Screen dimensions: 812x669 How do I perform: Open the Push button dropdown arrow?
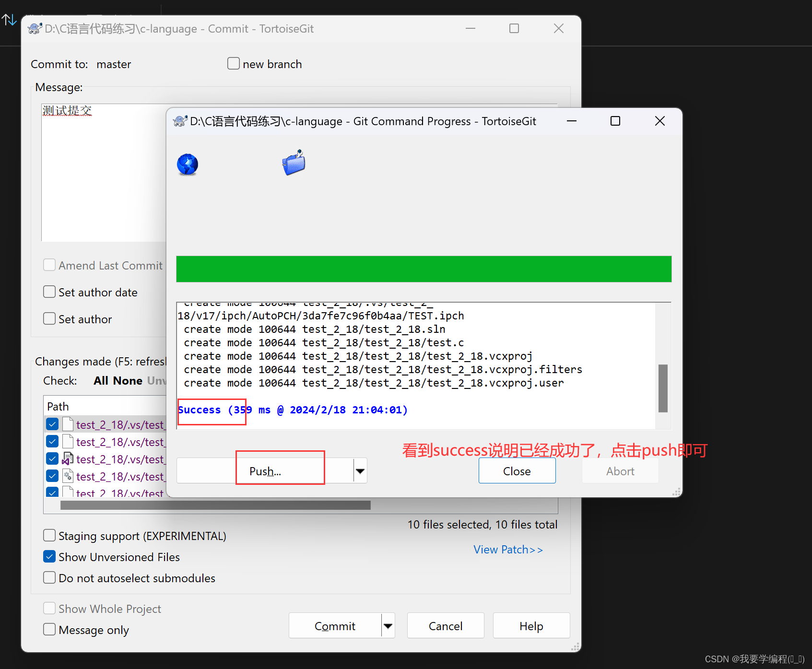click(x=361, y=471)
